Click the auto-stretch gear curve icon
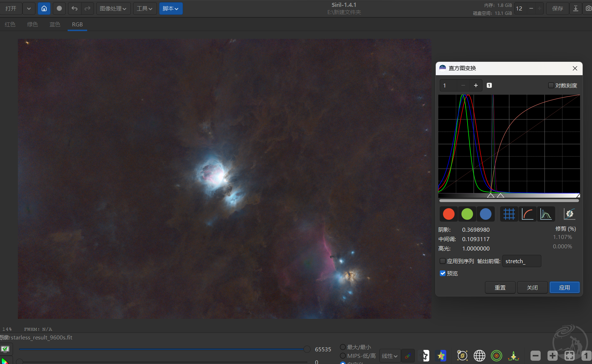Image resolution: width=592 pixels, height=364 pixels. coord(569,214)
